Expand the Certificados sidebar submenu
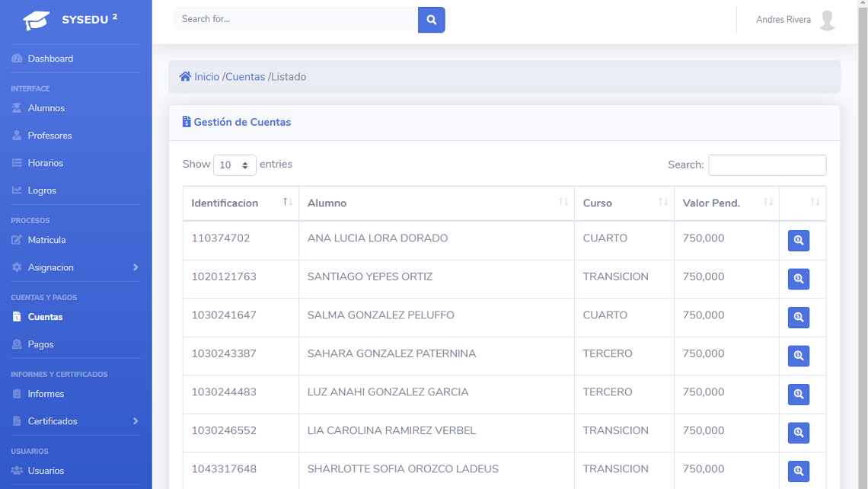Viewport: 868px width, 489px height. point(76,421)
